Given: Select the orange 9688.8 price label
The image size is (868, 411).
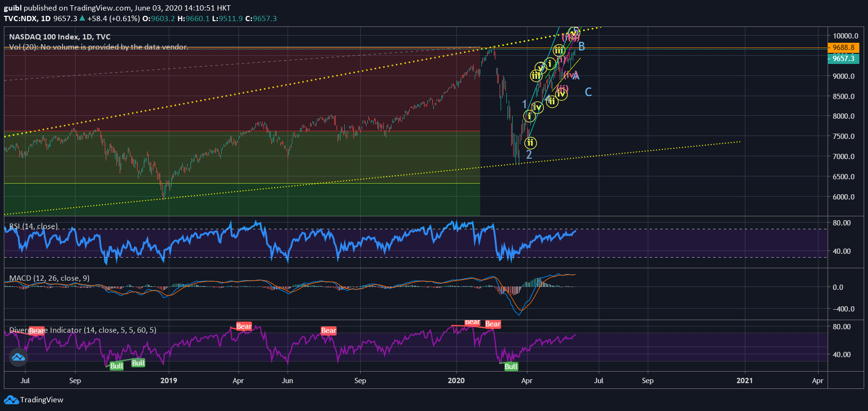Looking at the screenshot, I should coord(843,48).
